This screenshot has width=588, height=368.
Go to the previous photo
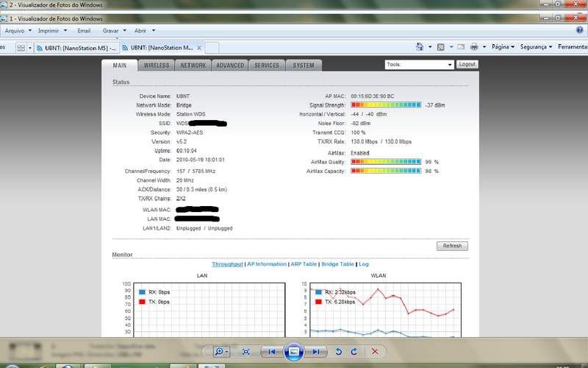[x=272, y=352]
